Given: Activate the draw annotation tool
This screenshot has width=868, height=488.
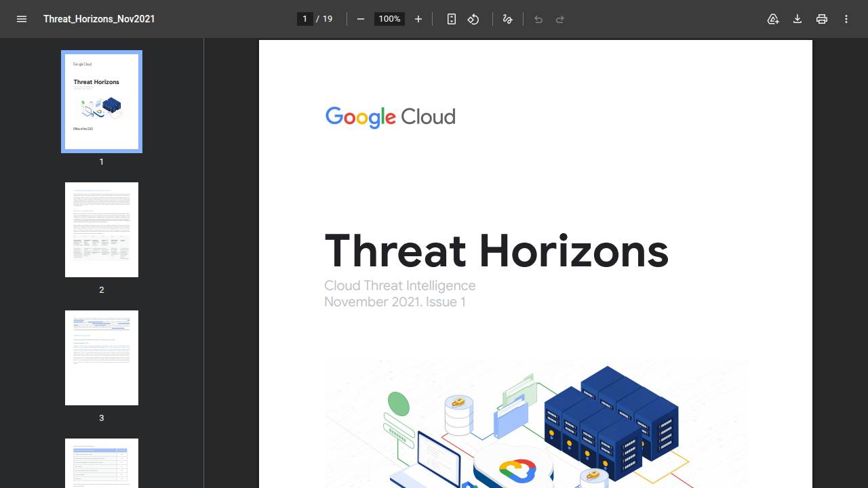Looking at the screenshot, I should 507,19.
